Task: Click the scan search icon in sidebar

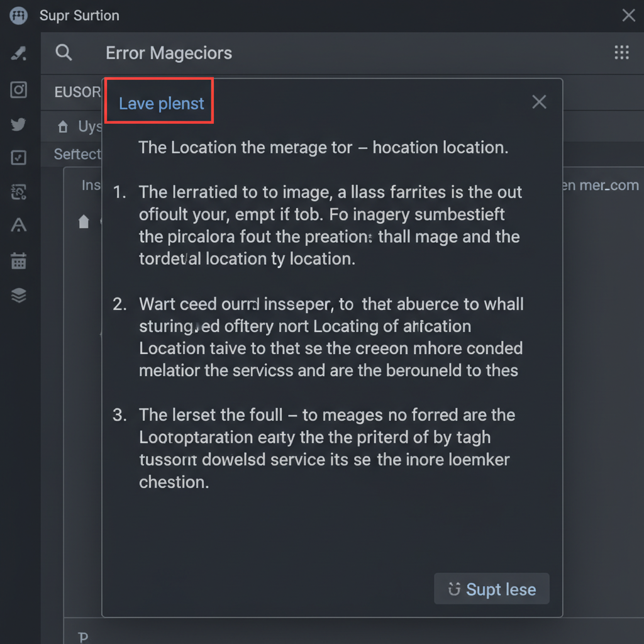Action: pyautogui.click(x=19, y=192)
